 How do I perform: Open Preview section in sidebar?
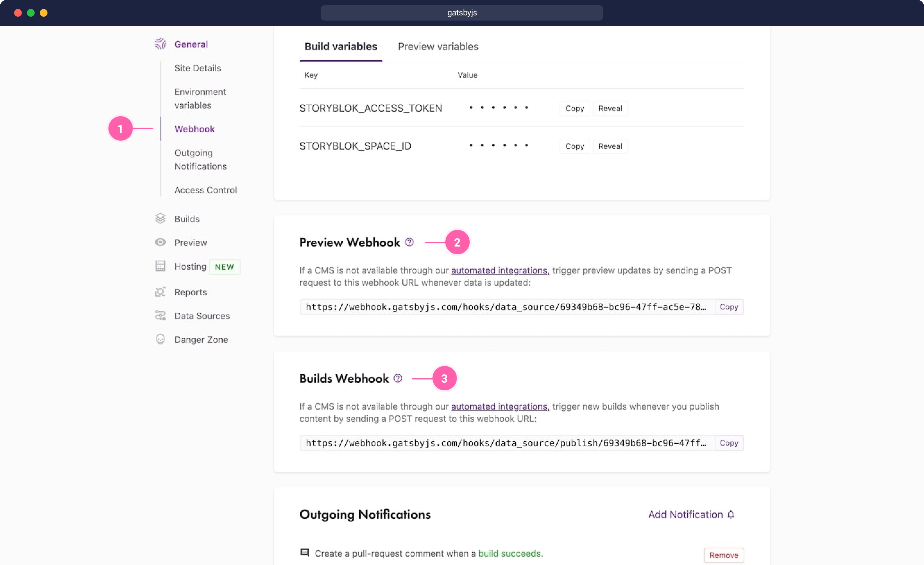tap(191, 243)
